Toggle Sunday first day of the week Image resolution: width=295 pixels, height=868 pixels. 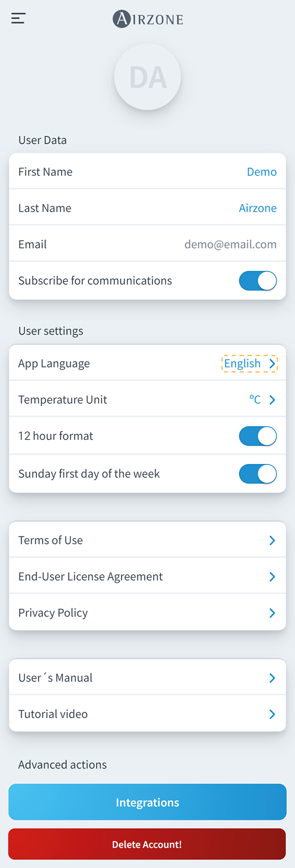pos(257,473)
